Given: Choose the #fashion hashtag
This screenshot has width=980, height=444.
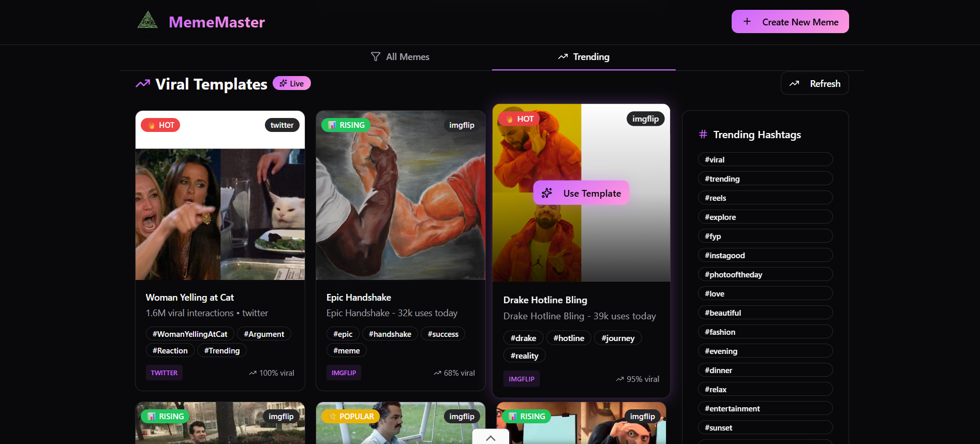Looking at the screenshot, I should tap(765, 332).
